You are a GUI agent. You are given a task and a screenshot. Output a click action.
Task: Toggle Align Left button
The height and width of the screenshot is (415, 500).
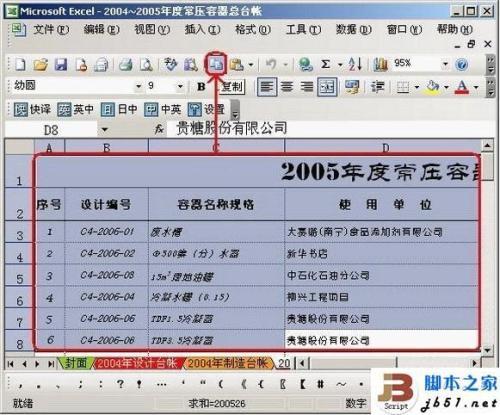(x=267, y=87)
